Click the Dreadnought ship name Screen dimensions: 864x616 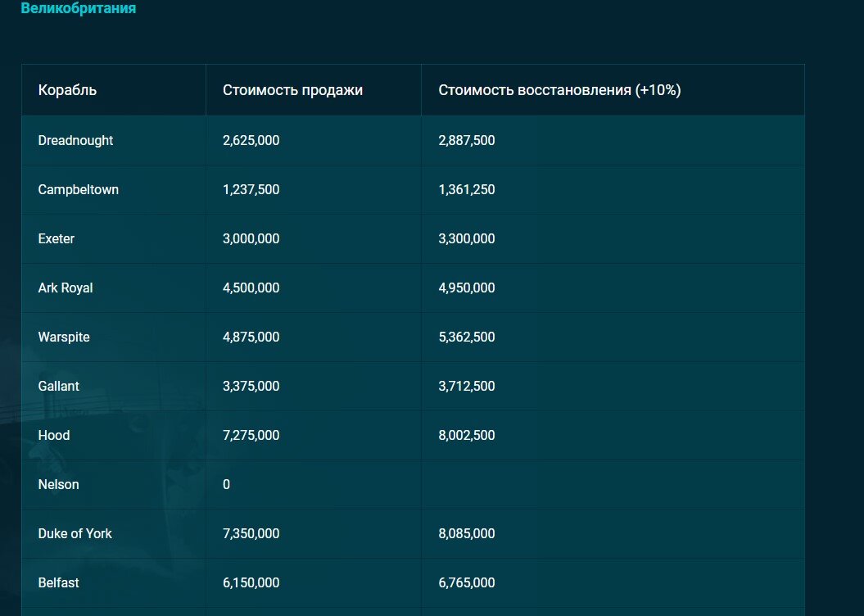[x=75, y=141]
